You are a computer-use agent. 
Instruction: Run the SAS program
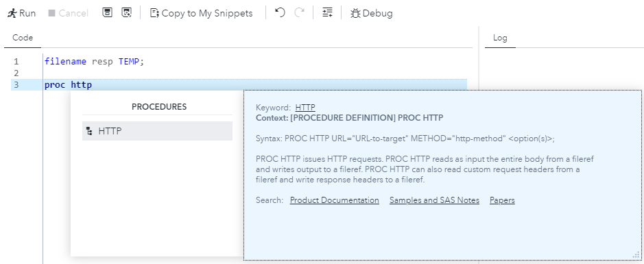tap(21, 13)
